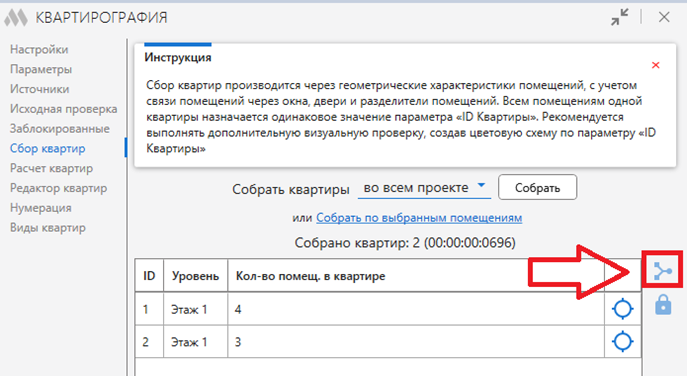Click the Инструкция heading
The height and width of the screenshot is (376, 687).
tap(178, 57)
